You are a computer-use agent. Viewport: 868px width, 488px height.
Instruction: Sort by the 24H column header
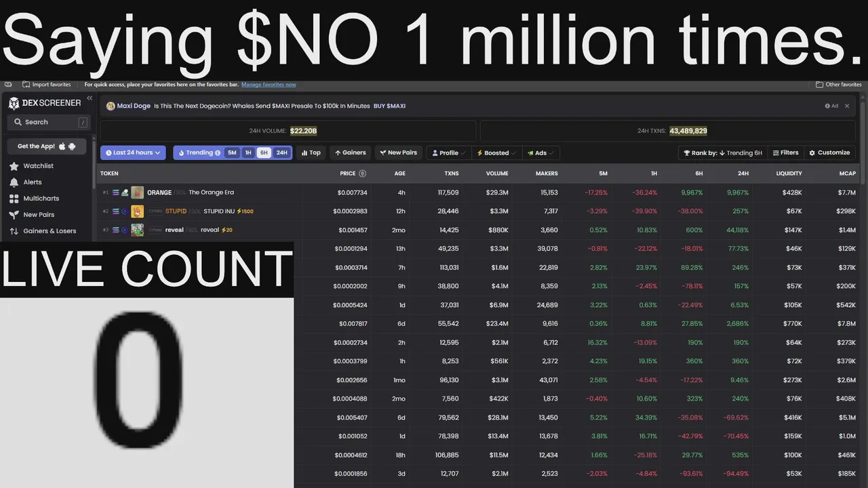[743, 174]
